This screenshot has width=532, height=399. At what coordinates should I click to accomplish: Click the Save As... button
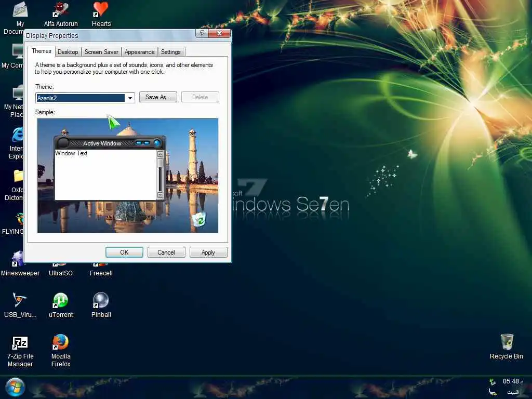(158, 97)
